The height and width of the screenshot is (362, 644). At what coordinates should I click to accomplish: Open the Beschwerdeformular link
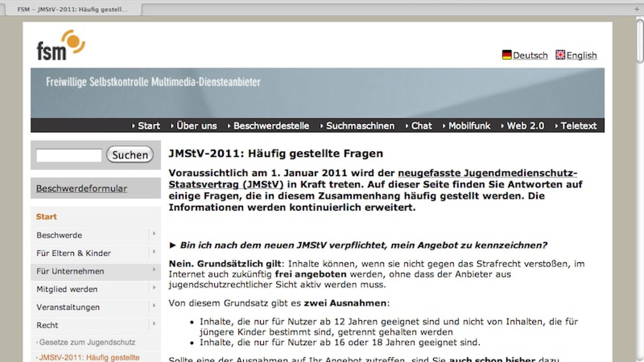[x=82, y=188]
